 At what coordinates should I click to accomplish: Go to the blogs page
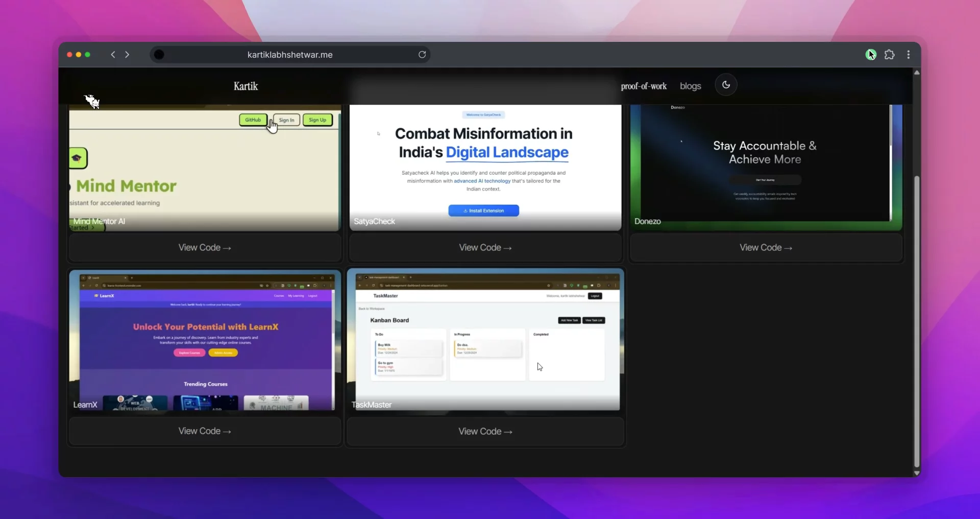click(x=690, y=86)
